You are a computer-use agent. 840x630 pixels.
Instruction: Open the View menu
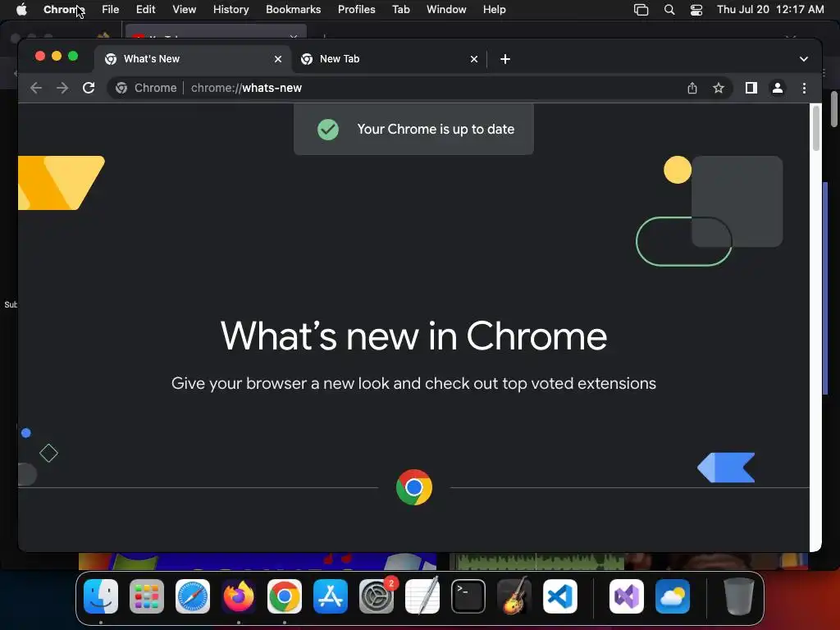[x=185, y=10]
